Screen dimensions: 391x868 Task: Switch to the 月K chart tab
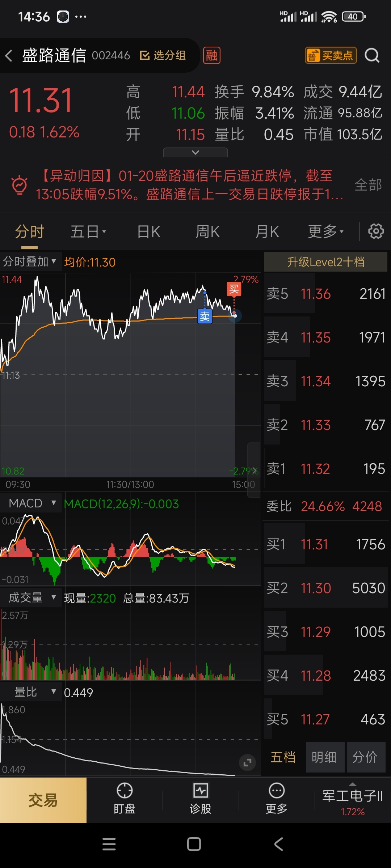pyautogui.click(x=267, y=231)
